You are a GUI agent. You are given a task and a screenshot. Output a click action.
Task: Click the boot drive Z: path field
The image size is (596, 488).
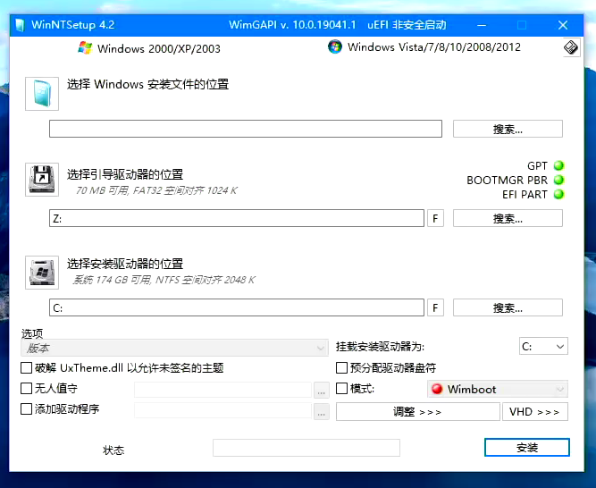pyautogui.click(x=236, y=218)
